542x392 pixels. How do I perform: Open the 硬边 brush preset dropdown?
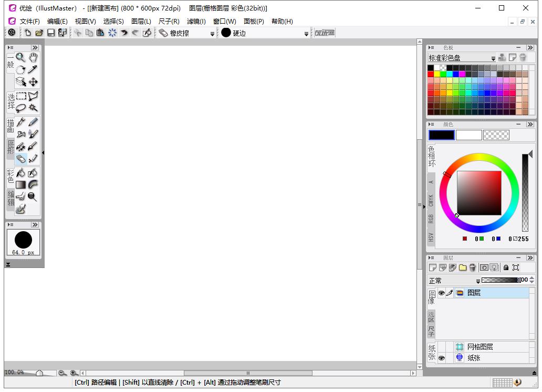[306, 33]
